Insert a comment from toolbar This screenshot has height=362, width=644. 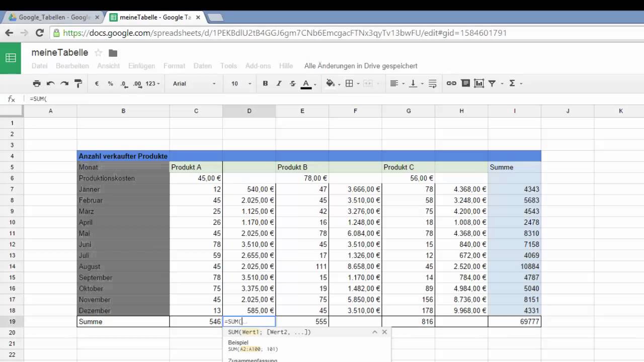click(465, 83)
